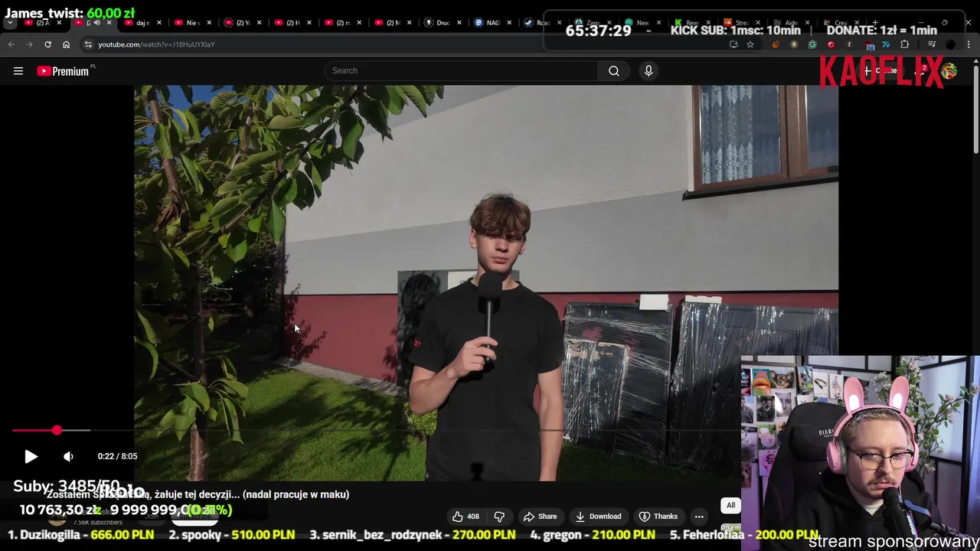Open browser profile avatar
This screenshot has height=551, width=980.
950,44
